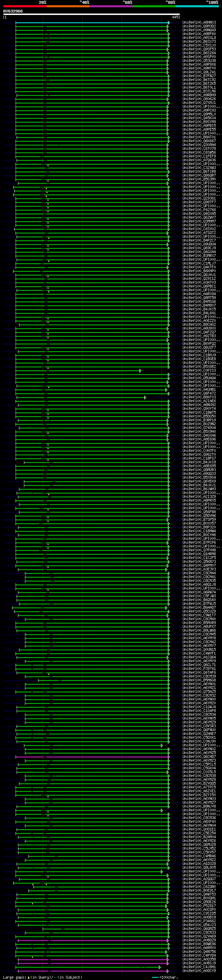Click the cyan ~100% identity legend segment
Viewport: 222px width, 980px height.
pyautogui.click(x=197, y=6)
